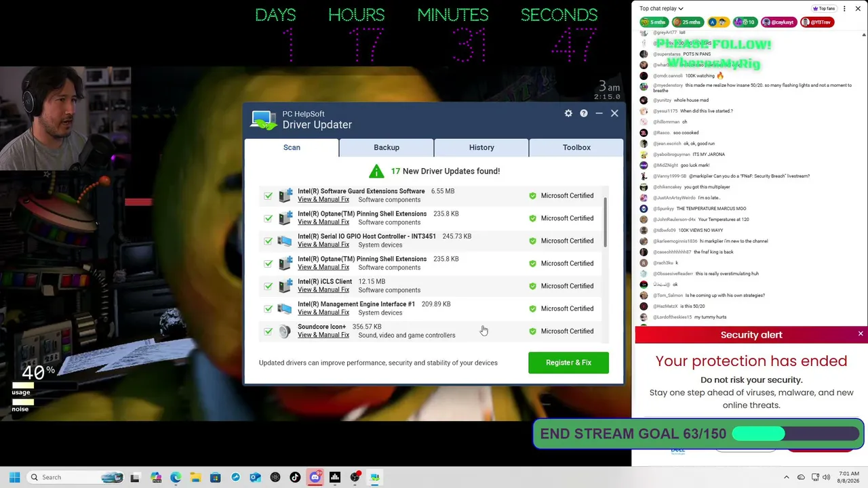The image size is (868, 488).
Task: Click the Soundcore Icon+ speaker icon
Action: tap(285, 331)
